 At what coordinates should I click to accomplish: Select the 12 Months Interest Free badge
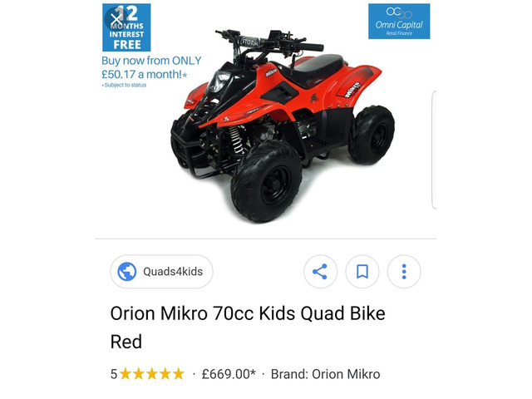click(x=126, y=27)
